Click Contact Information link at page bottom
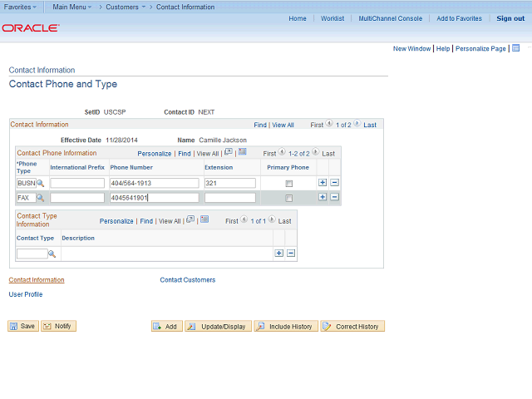 point(37,280)
